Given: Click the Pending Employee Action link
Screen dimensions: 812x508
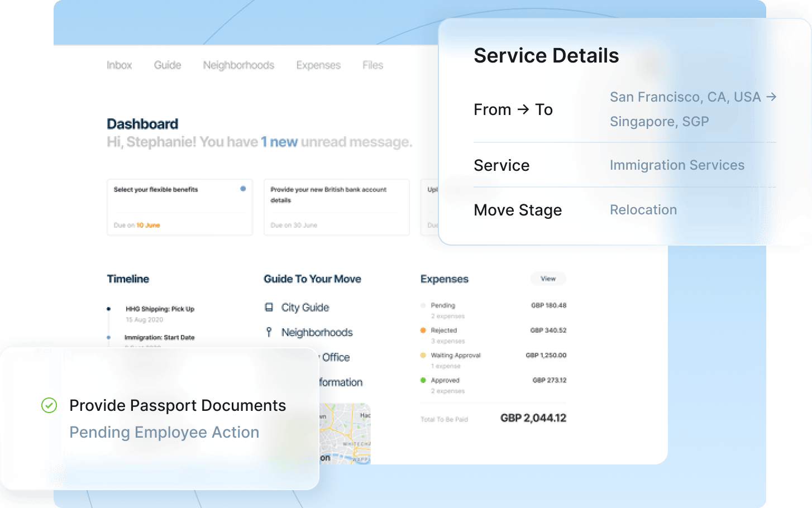Looking at the screenshot, I should click(164, 432).
